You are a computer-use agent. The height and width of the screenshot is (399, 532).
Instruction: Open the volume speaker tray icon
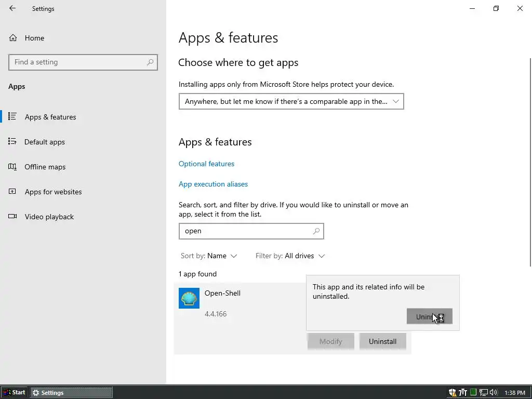point(494,393)
